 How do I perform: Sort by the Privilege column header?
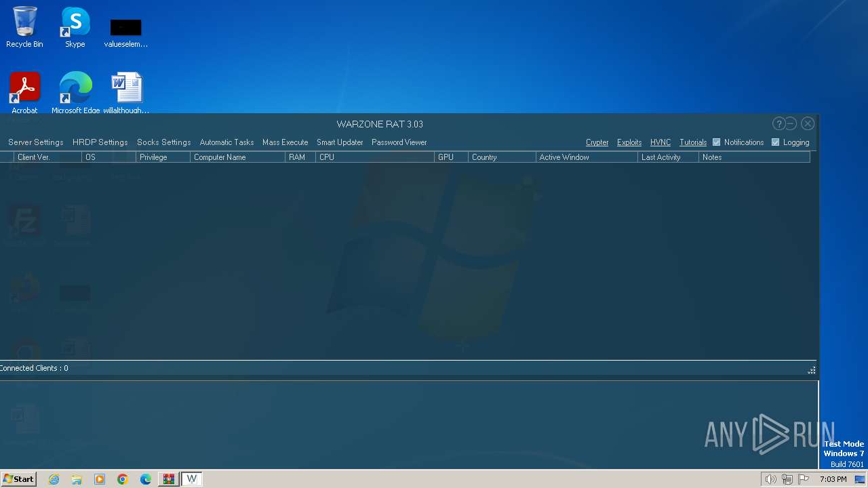[163, 157]
